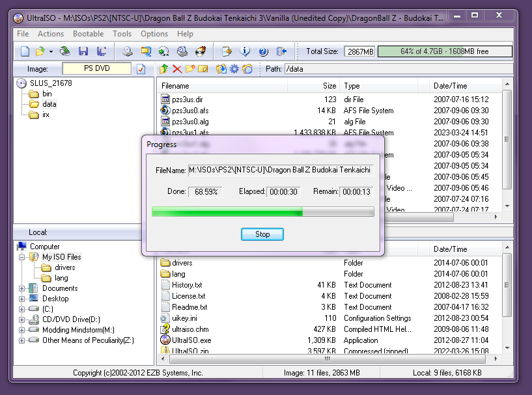Sort the image file list by Type column
532x395 pixels.
tap(379, 86)
